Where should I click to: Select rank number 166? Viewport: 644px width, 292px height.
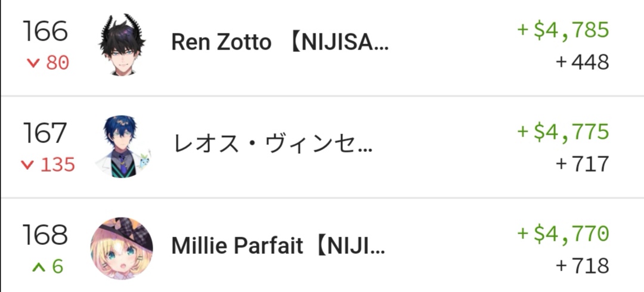point(45,32)
